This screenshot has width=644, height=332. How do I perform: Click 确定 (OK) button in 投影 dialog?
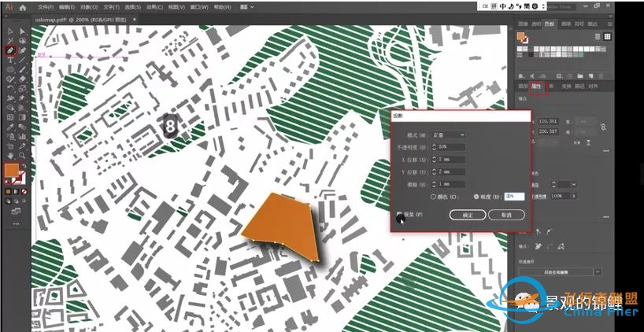tap(468, 215)
